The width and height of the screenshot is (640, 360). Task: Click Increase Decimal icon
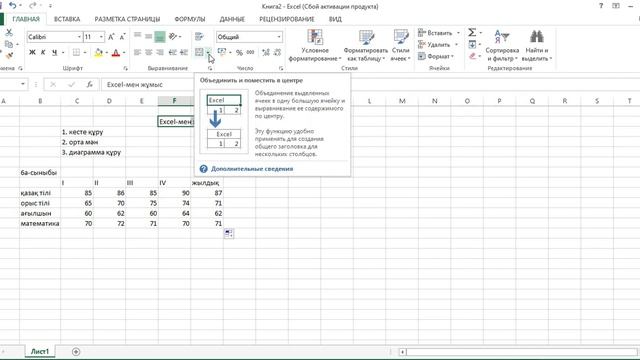tap(266, 52)
